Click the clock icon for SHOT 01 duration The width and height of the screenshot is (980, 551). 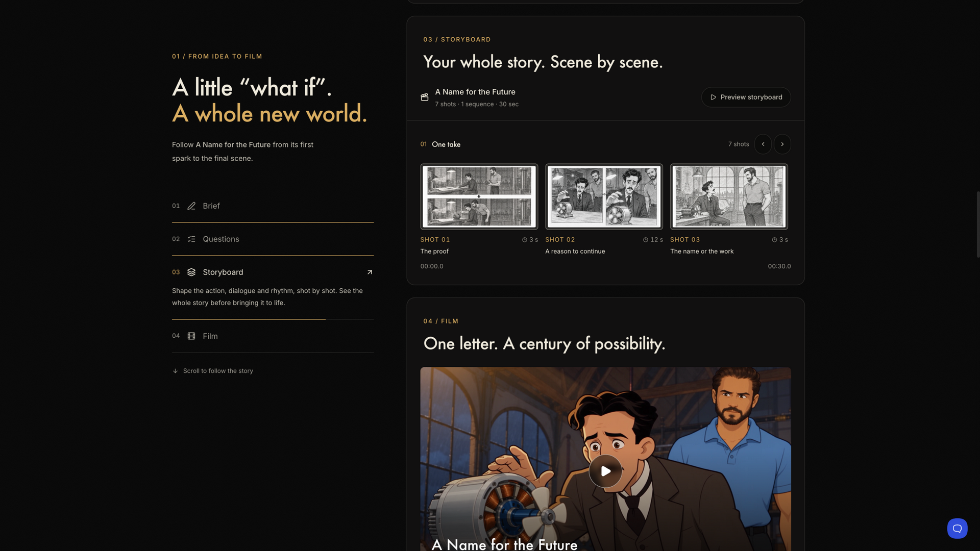pyautogui.click(x=525, y=240)
